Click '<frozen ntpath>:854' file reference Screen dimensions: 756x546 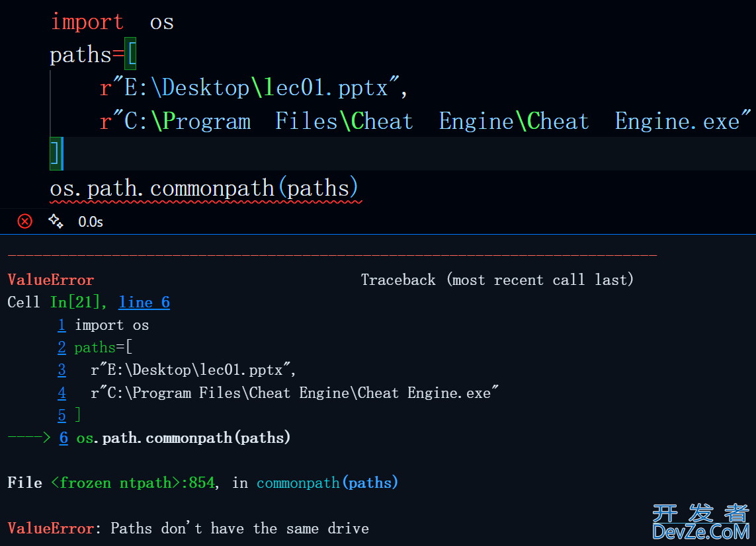pyautogui.click(x=132, y=483)
